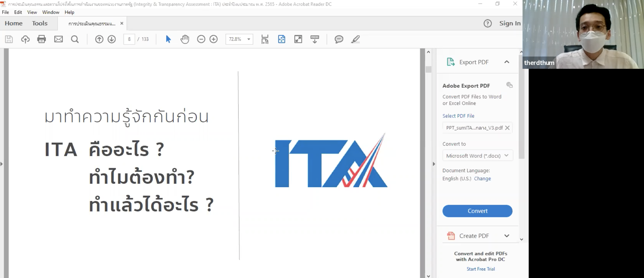Select the arrow Selection tool

point(168,39)
